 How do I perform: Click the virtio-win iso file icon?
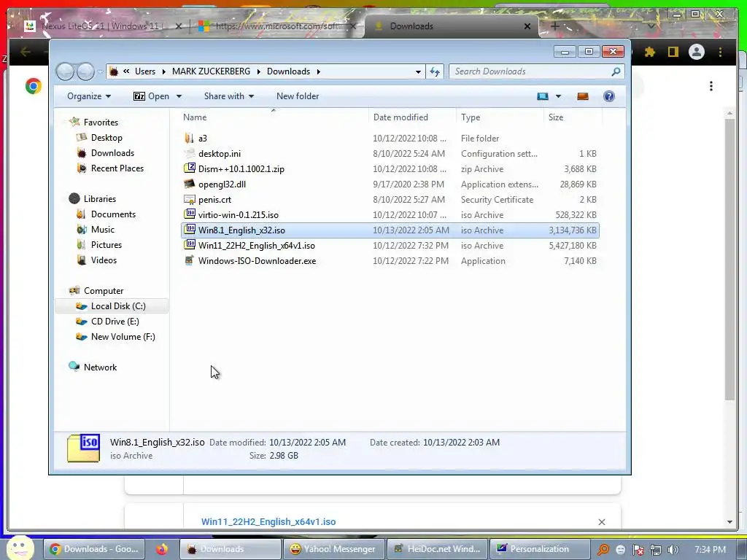coord(189,215)
